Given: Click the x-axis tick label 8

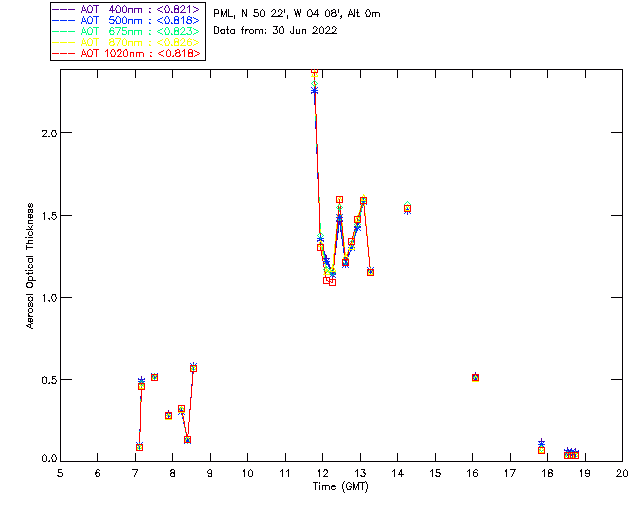Looking at the screenshot, I should click(x=173, y=474).
